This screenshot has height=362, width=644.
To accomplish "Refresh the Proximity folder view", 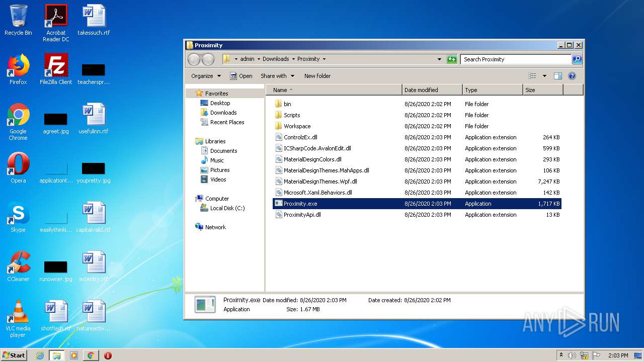I will [452, 59].
